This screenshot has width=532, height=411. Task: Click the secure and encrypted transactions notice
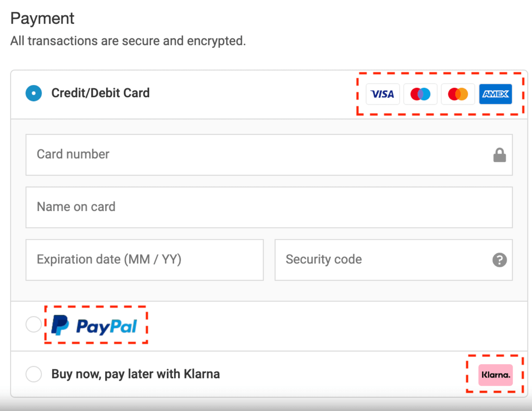click(x=128, y=41)
